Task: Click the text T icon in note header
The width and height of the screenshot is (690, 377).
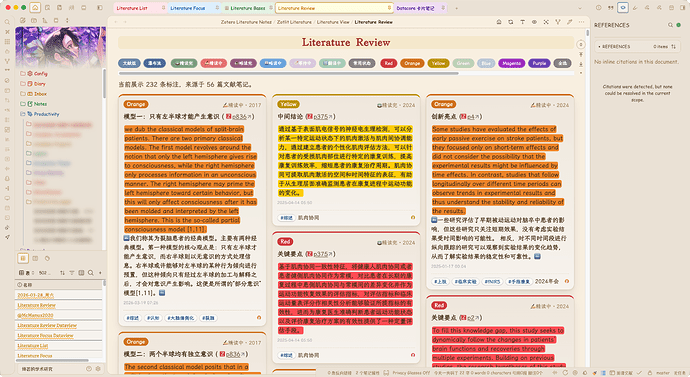Action: [x=522, y=22]
